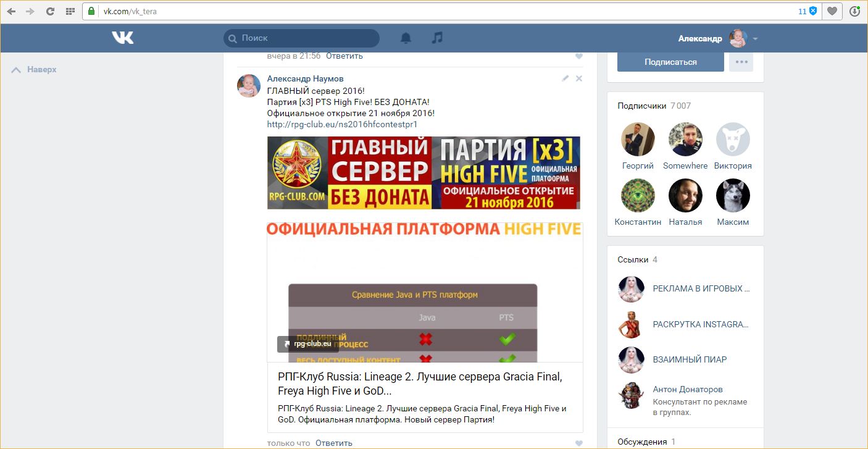Open the РАСКРУТКА INSTAGRA link

tap(701, 324)
